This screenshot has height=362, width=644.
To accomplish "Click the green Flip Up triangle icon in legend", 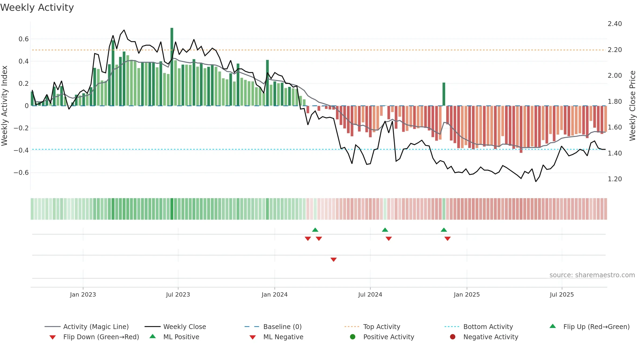I will (x=553, y=326).
